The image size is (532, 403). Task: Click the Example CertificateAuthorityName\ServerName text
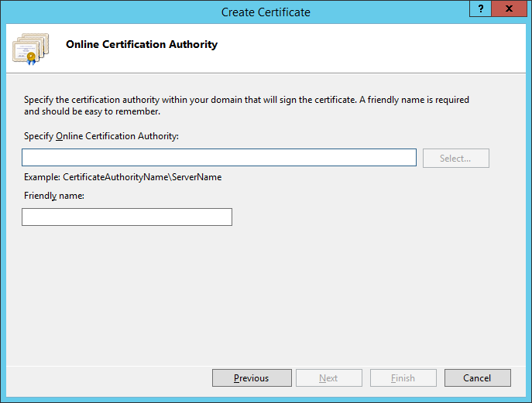coord(123,177)
